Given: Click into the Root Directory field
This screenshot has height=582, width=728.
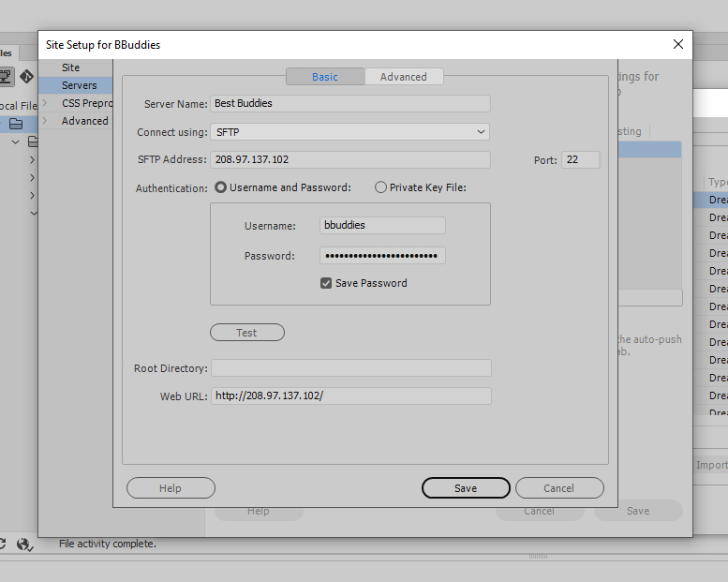Looking at the screenshot, I should point(350,368).
